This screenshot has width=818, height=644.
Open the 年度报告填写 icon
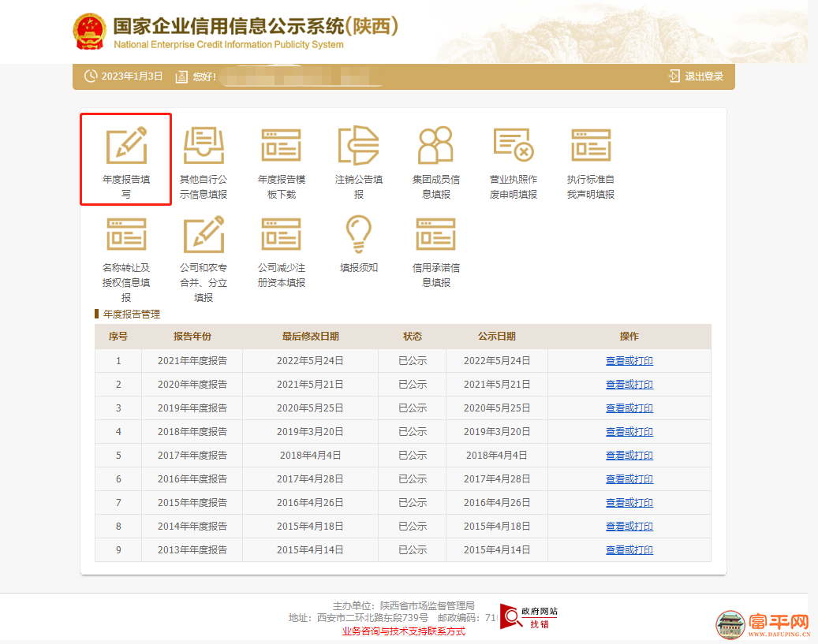click(x=126, y=146)
